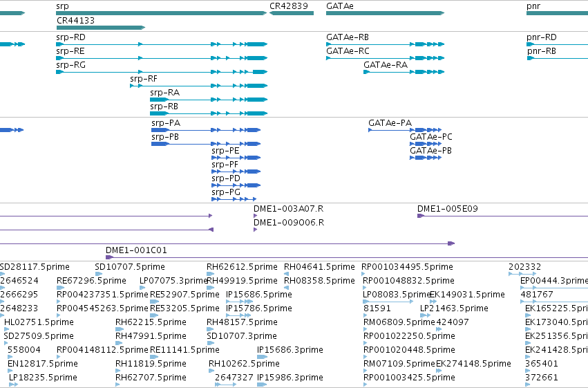Image resolution: width=588 pixels, height=388 pixels.
Task: Select the DME1-009O06.R clone
Action: [x=256, y=230]
